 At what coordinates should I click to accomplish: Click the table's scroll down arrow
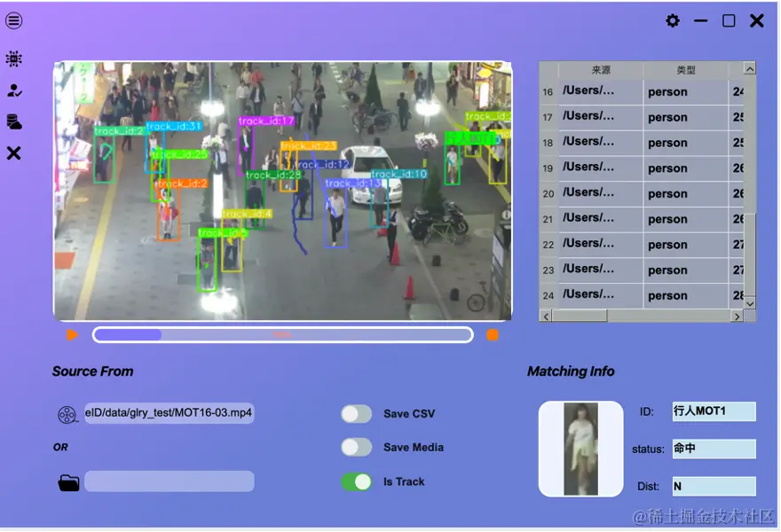750,303
